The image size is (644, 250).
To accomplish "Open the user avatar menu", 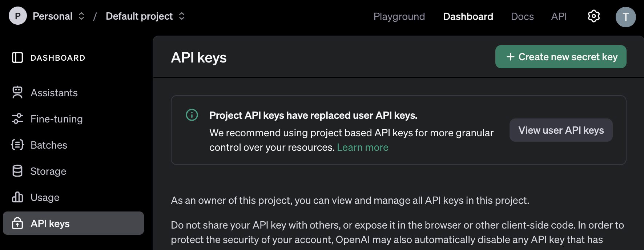I will 625,17.
